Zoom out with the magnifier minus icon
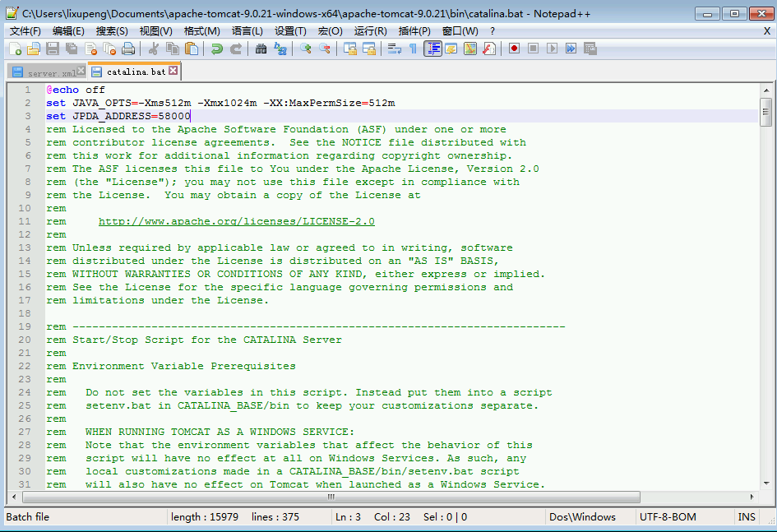This screenshot has height=532, width=777. (x=325, y=49)
